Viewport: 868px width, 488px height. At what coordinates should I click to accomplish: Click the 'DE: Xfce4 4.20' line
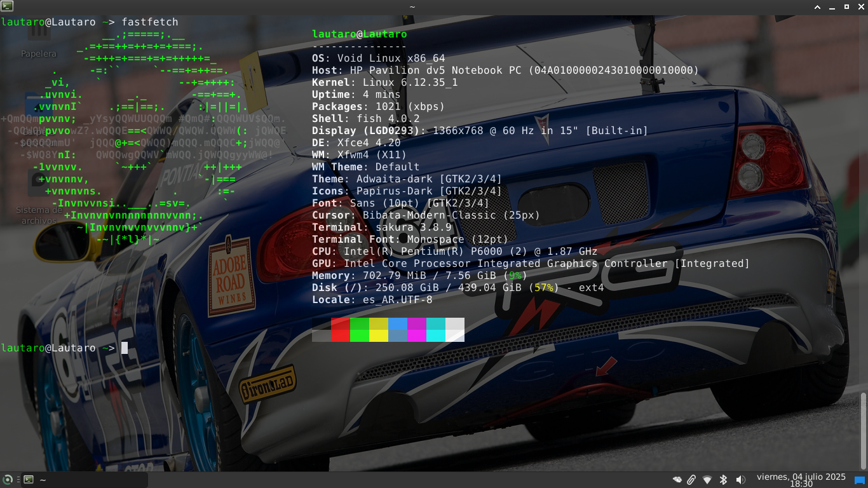pyautogui.click(x=356, y=142)
